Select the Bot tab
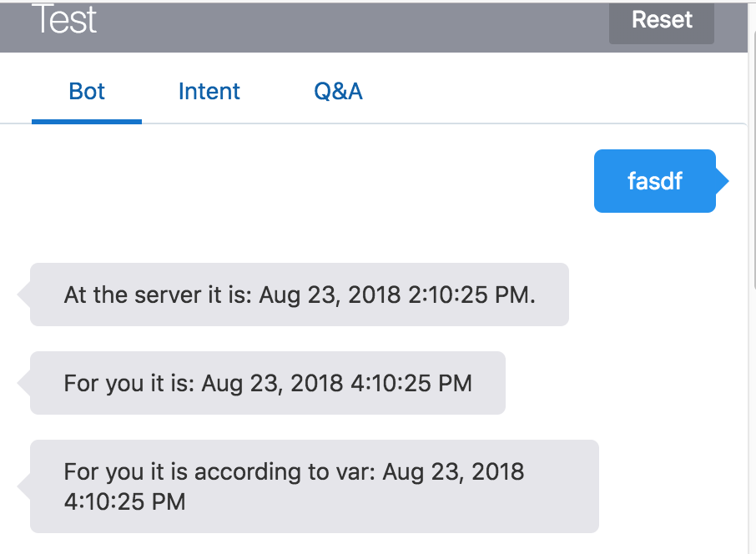Image resolution: width=756 pixels, height=554 pixels. click(x=86, y=91)
